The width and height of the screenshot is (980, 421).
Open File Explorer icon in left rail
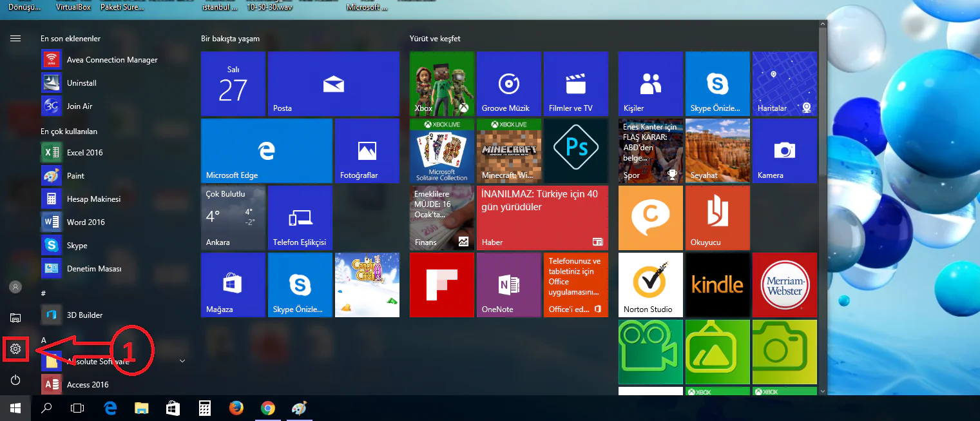15,317
